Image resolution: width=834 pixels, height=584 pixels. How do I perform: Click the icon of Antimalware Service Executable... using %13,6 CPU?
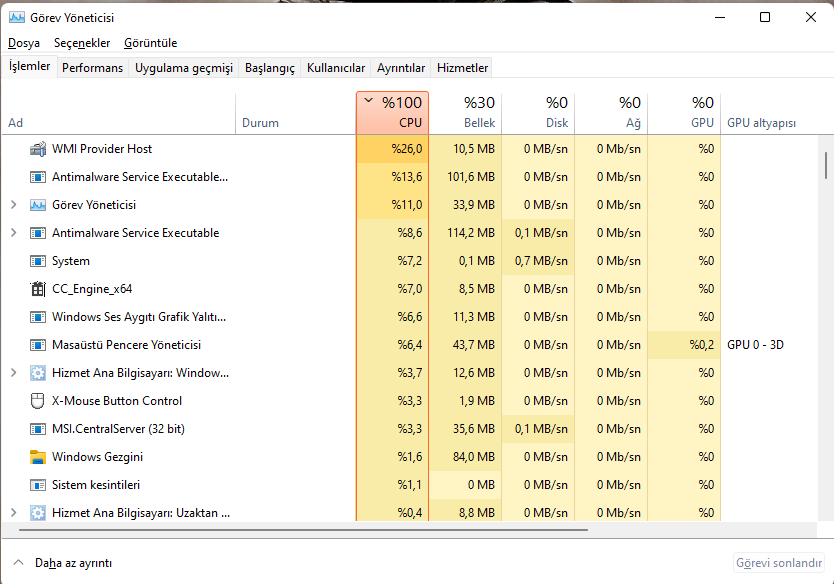click(x=38, y=177)
